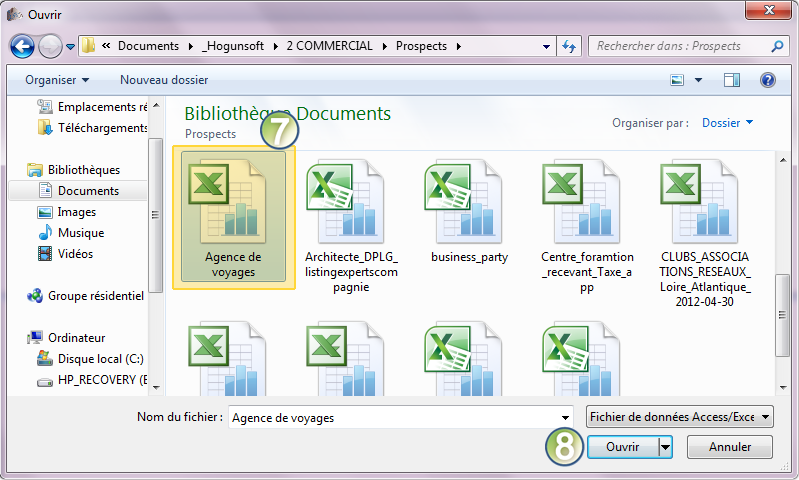This screenshot has width=799, height=480.
Task: Click the file list scrollbar thumb
Action: pyautogui.click(x=782, y=315)
